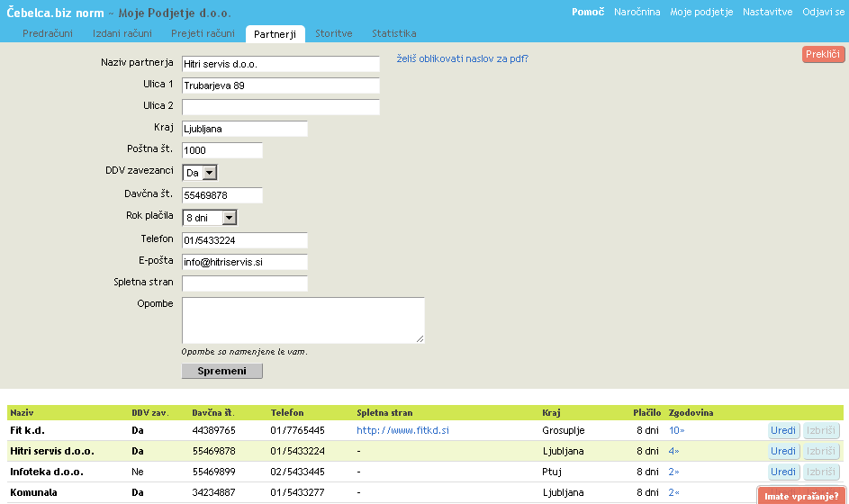849x504 pixels.
Task: Open the Statistika tab
Action: coord(393,34)
